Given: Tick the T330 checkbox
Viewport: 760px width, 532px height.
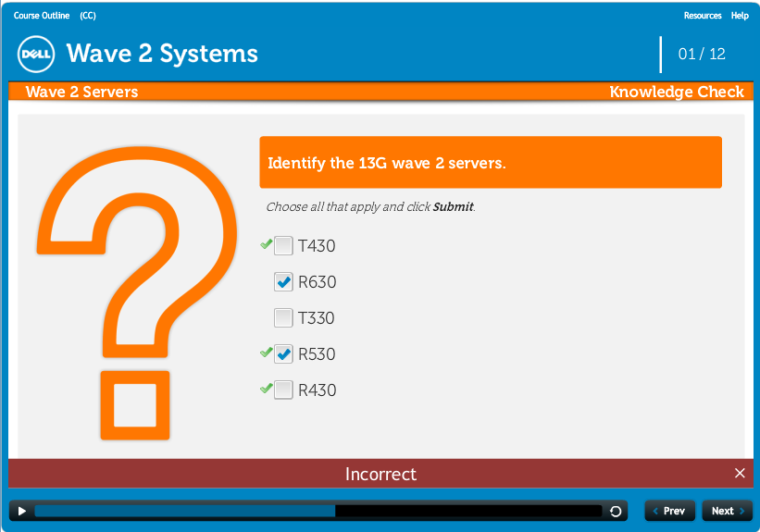Looking at the screenshot, I should pos(283,318).
